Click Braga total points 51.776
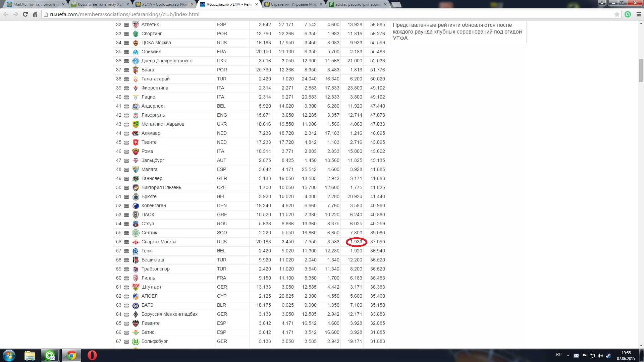644x362 pixels. [377, 70]
